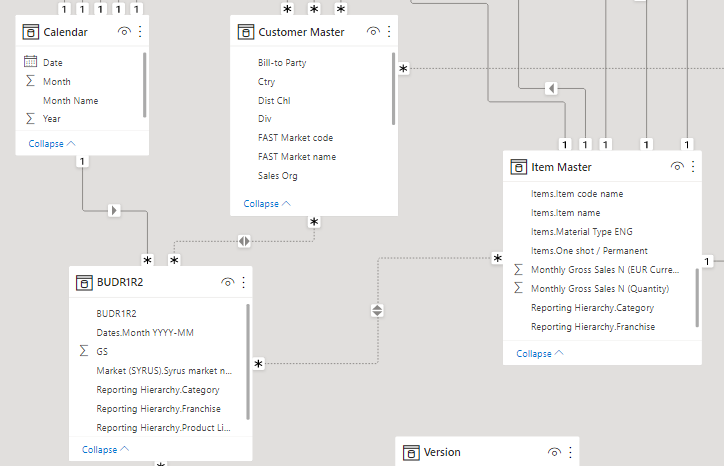Click the Customer Master table icon
This screenshot has height=466, width=724.
click(x=246, y=32)
